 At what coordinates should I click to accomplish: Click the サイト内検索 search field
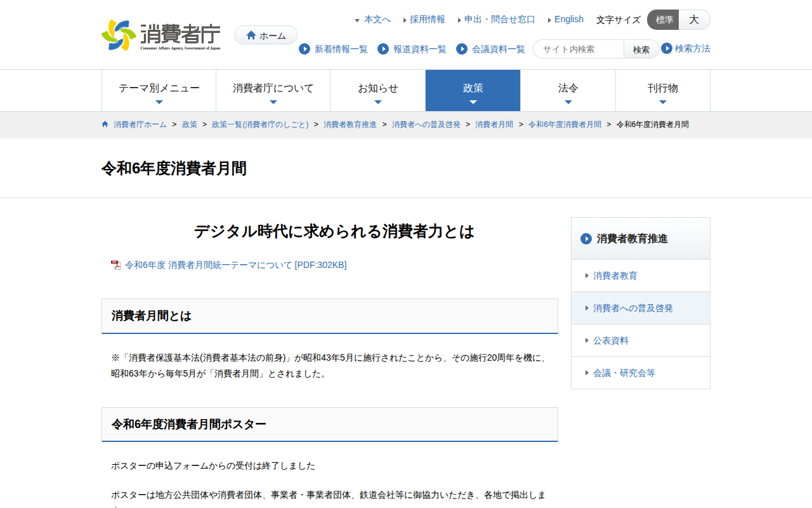(579, 49)
